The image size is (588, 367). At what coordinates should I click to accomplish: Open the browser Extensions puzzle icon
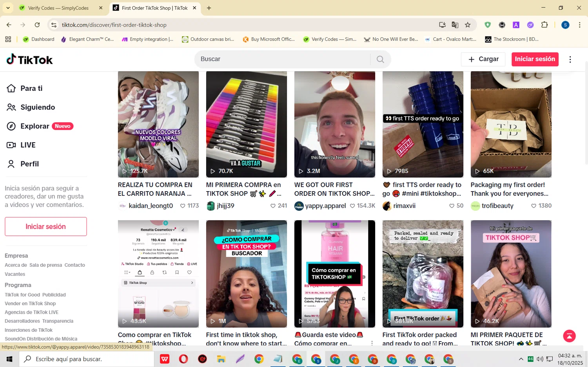click(544, 25)
